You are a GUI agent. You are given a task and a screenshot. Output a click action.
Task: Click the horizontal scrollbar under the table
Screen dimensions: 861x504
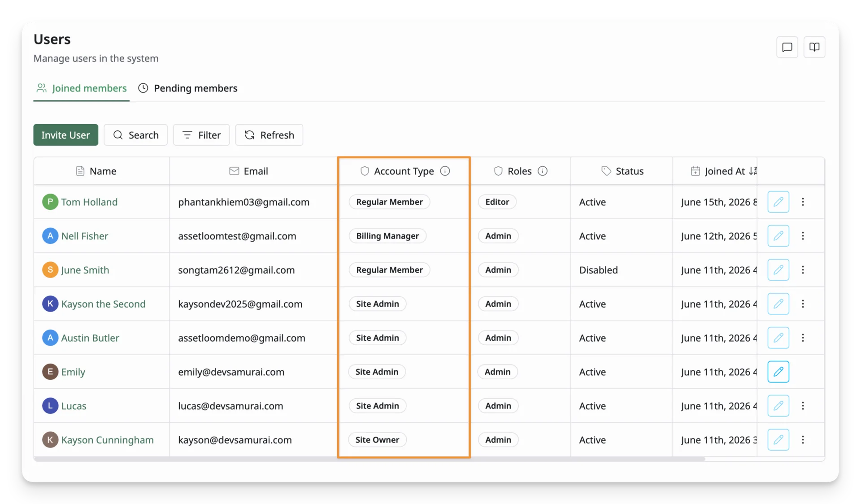click(369, 459)
